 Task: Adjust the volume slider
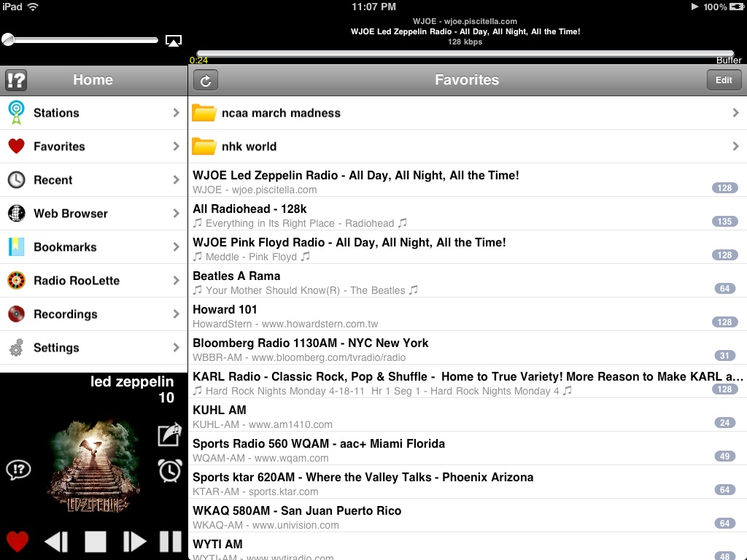coord(80,40)
